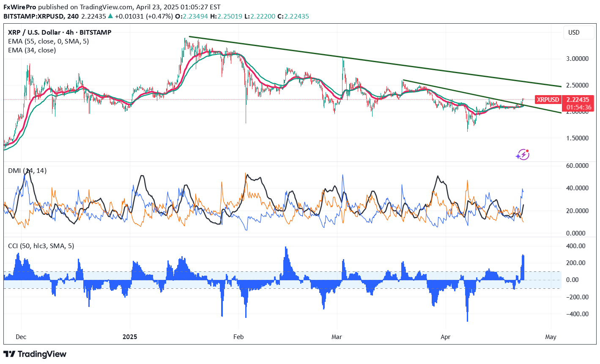
Task: Click the Dec label on time axis
Action: coord(21,337)
